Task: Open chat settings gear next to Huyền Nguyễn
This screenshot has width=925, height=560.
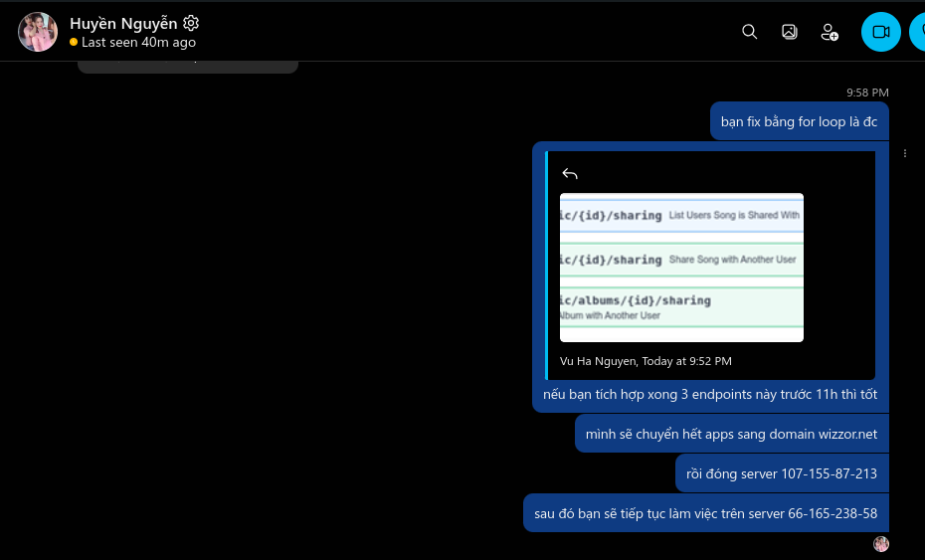Action: click(x=192, y=23)
